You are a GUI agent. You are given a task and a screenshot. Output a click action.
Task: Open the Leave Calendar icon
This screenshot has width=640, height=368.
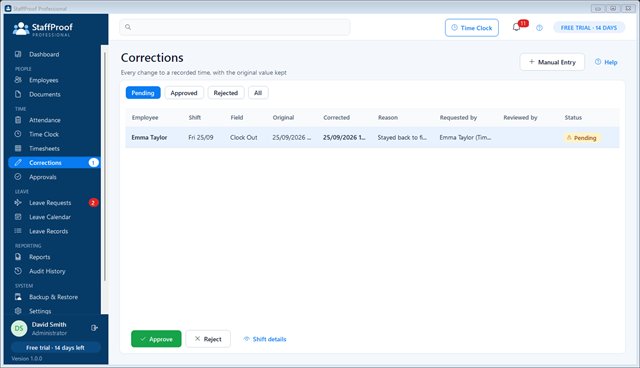point(18,217)
